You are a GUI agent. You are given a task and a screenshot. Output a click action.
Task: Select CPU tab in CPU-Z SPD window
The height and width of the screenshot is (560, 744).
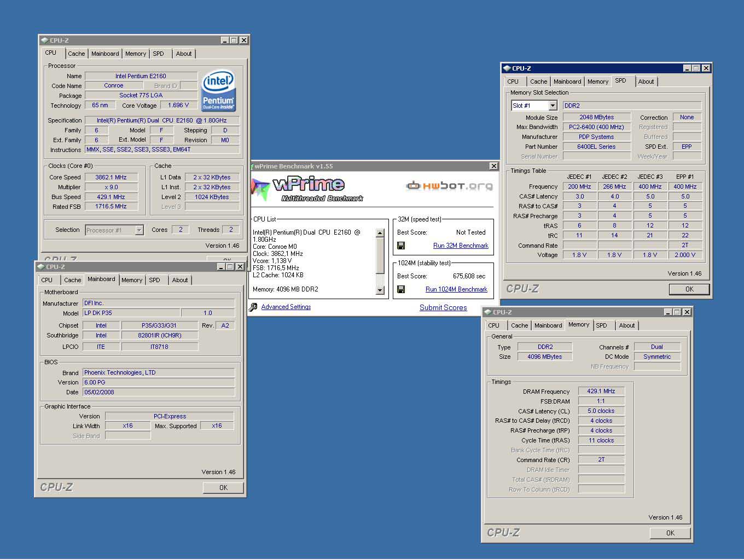[x=513, y=81]
